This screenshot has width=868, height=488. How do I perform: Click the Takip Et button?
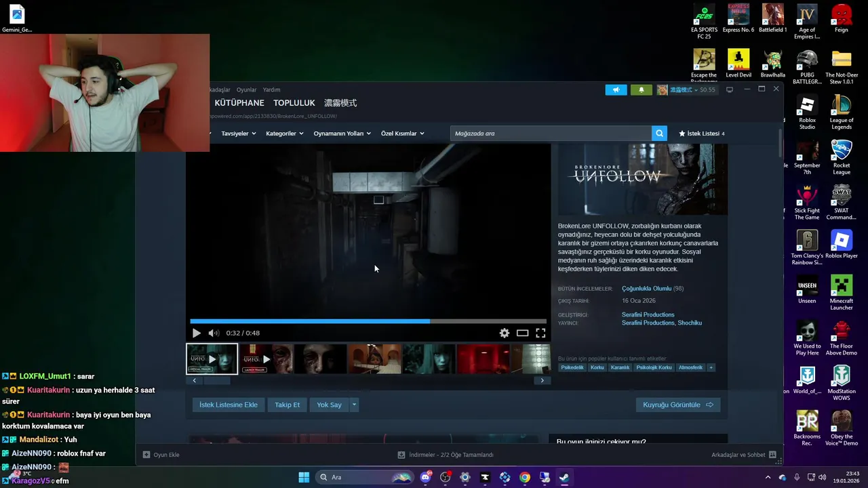(x=287, y=405)
